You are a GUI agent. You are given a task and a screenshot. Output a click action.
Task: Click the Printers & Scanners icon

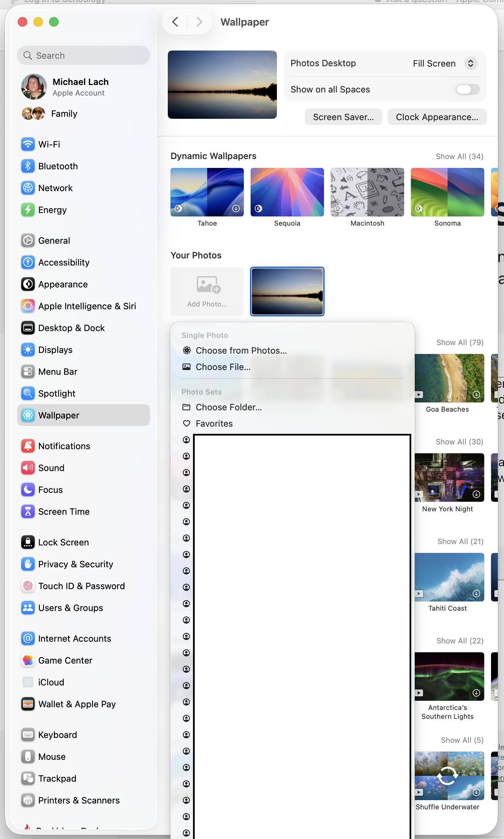(28, 800)
